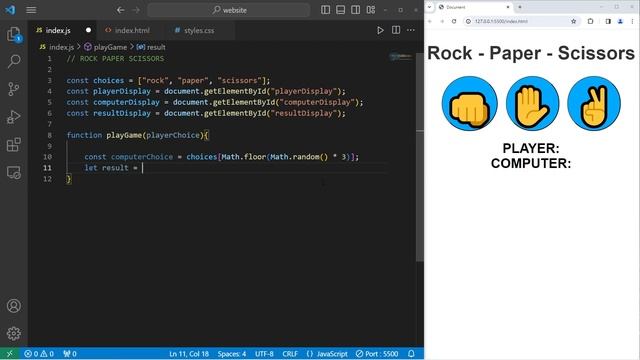Click the VS Code logo icon
Image resolution: width=640 pixels, height=360 pixels.
(x=11, y=10)
